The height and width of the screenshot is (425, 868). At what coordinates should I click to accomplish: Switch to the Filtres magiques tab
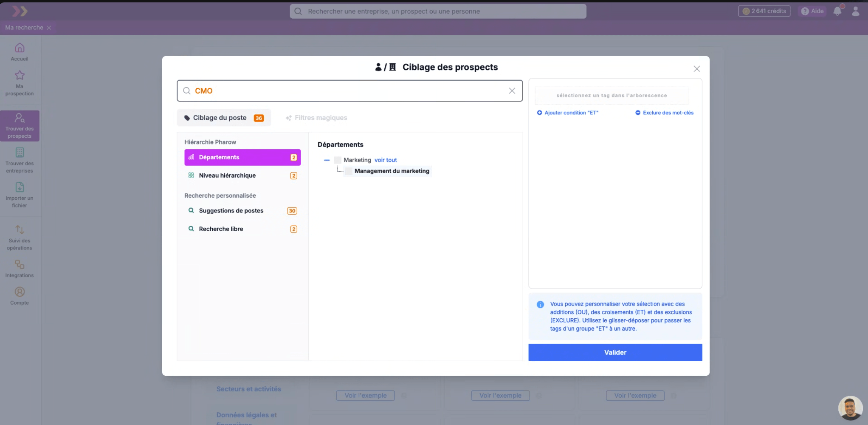click(x=316, y=118)
